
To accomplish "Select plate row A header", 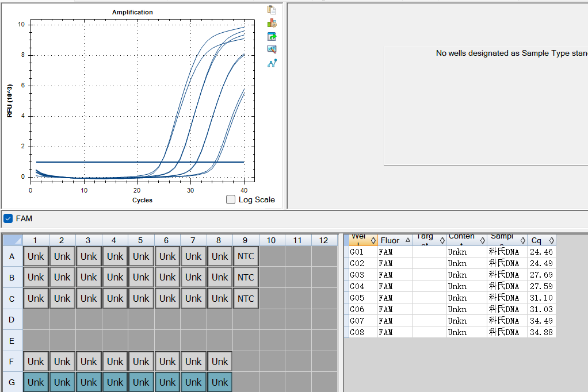I will tap(13, 256).
